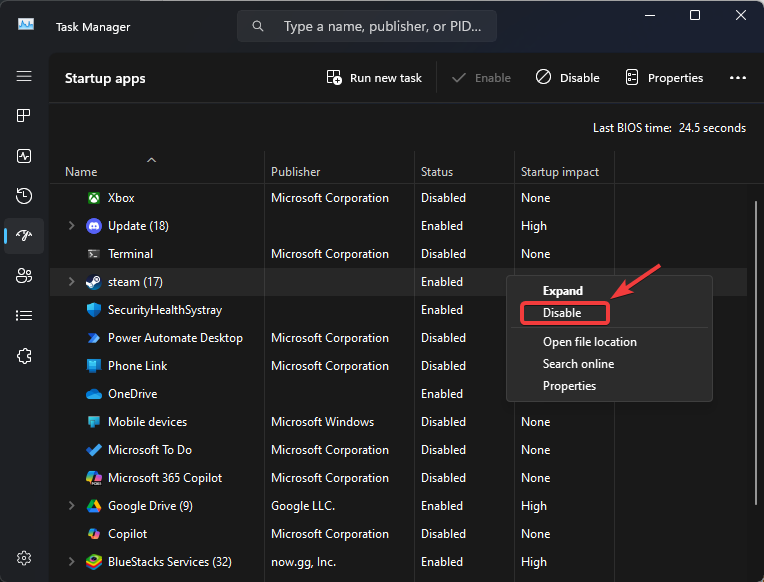
Task: Select the Xbox row name
Action: click(x=121, y=198)
